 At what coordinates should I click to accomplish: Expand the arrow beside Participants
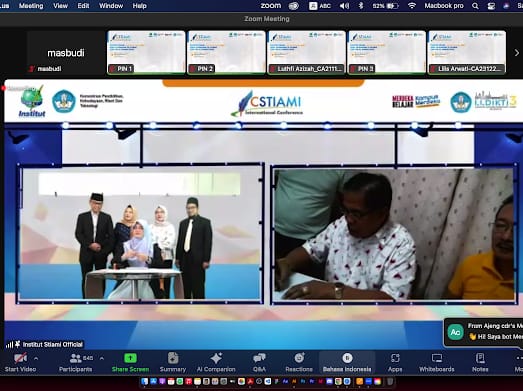[x=102, y=359]
